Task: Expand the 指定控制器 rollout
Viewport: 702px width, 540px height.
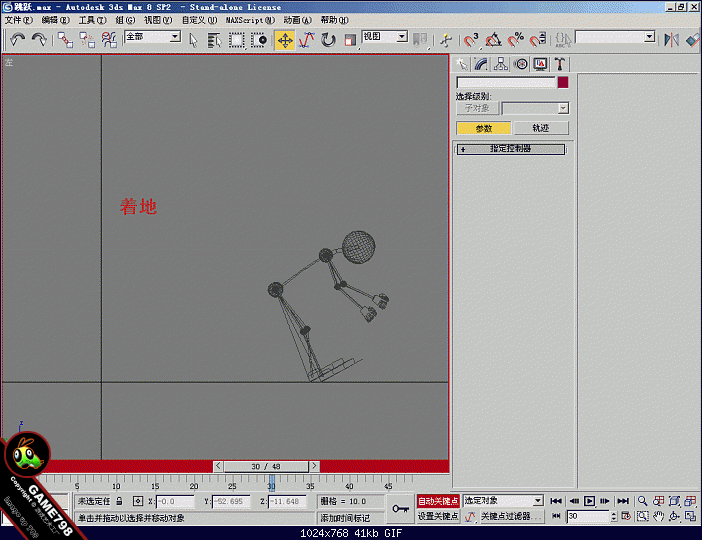Action: [510, 149]
